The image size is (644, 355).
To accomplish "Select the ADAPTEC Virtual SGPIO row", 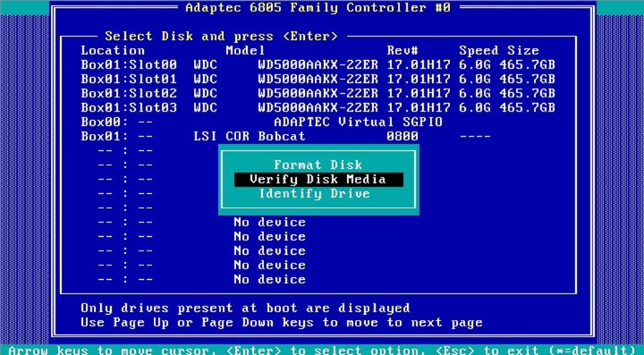I will tap(358, 122).
